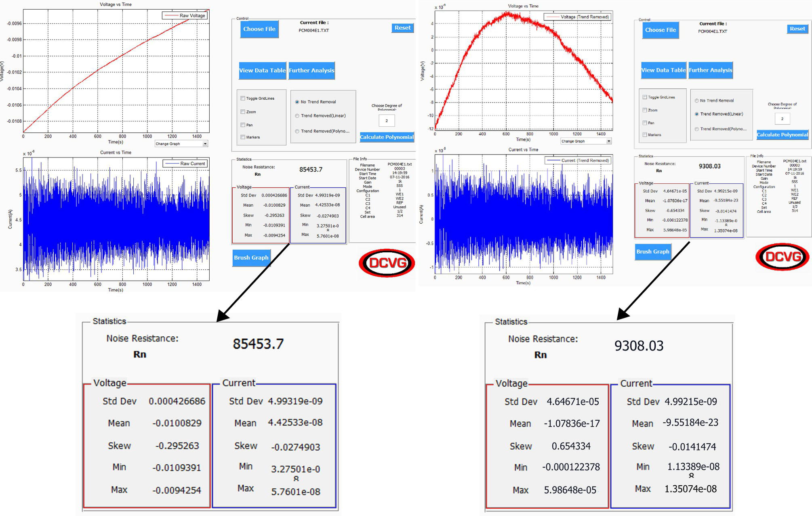
Task: Choose Trend Removed(Linear) radio in raw-voltage window
Action: (x=297, y=115)
